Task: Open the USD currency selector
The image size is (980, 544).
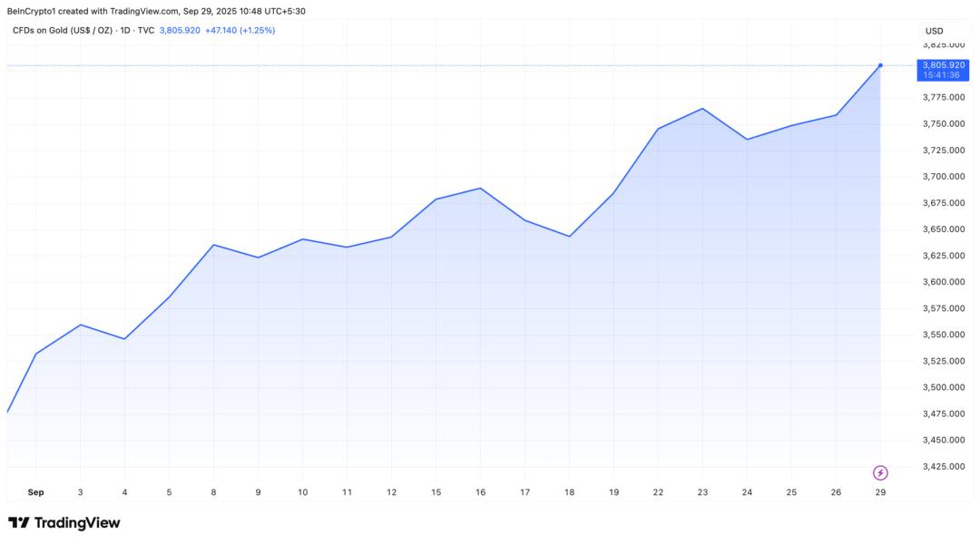Action: [x=934, y=31]
